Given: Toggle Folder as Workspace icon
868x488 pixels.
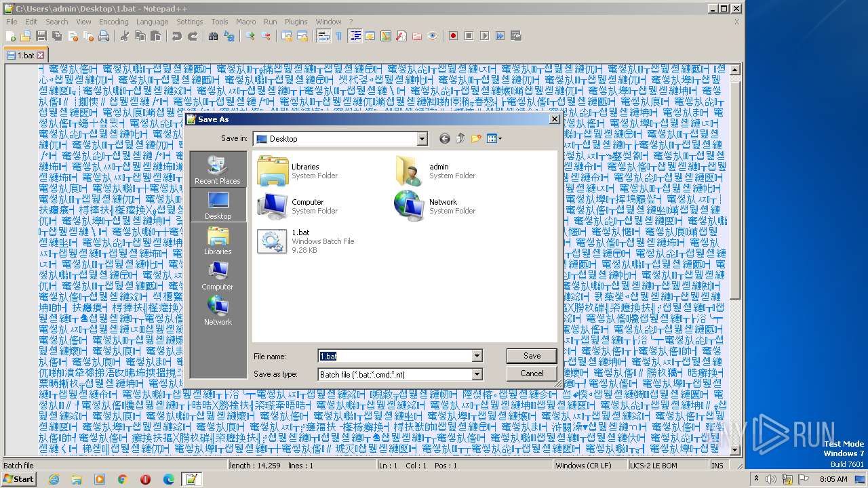Looking at the screenshot, I should click(417, 36).
